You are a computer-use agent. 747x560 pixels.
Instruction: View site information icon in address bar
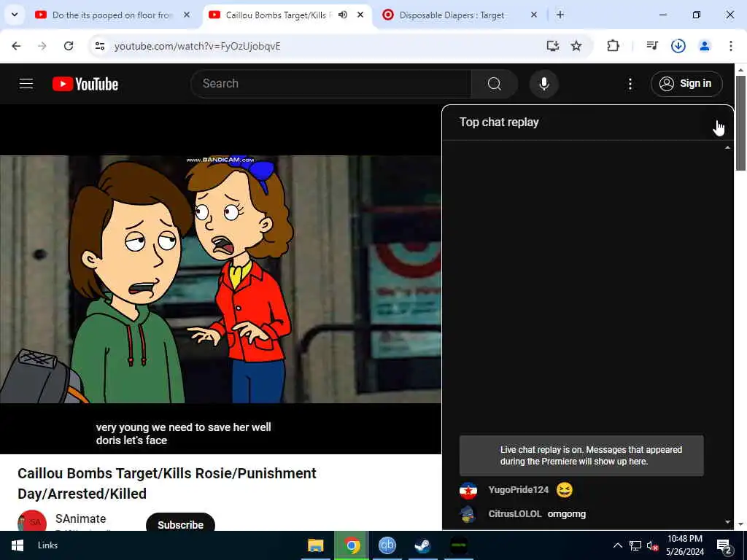[x=99, y=46]
